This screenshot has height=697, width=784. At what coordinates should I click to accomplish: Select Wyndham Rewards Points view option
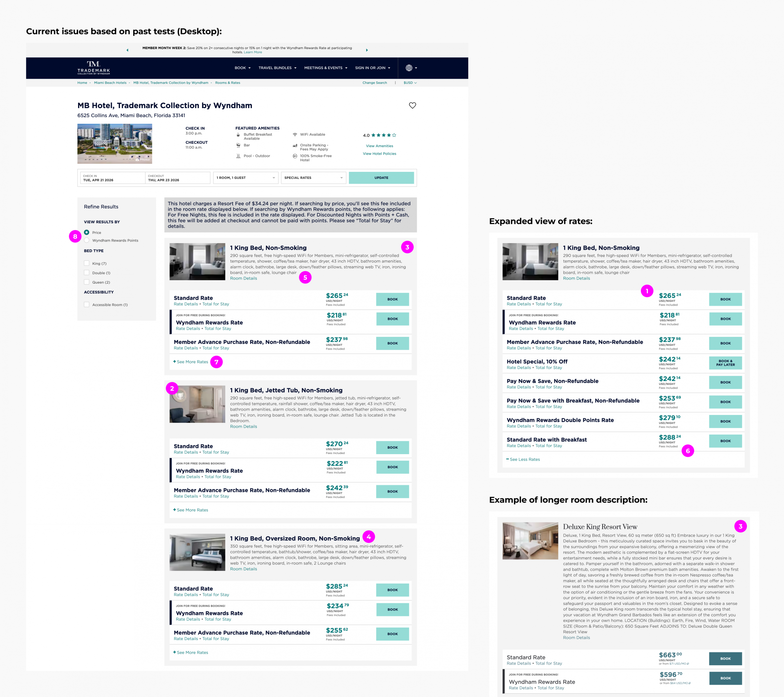[87, 240]
